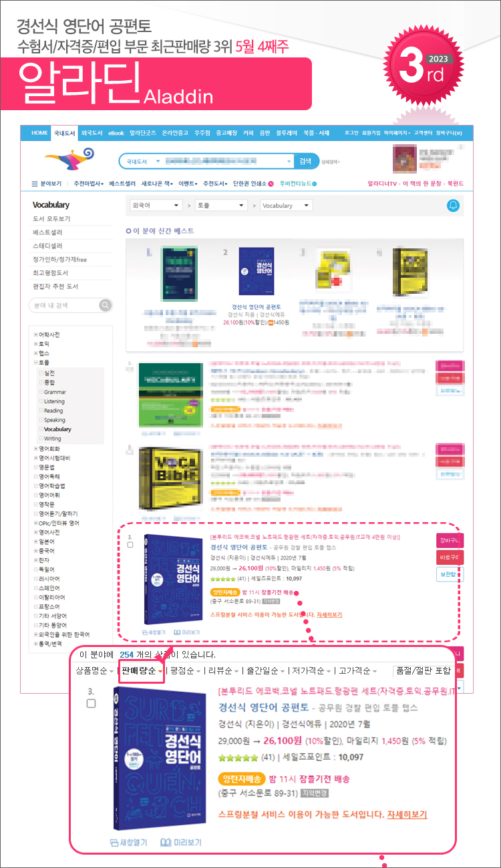The height and width of the screenshot is (868, 501).
Task: Open the 온라인중고 tab
Action: click(x=175, y=133)
